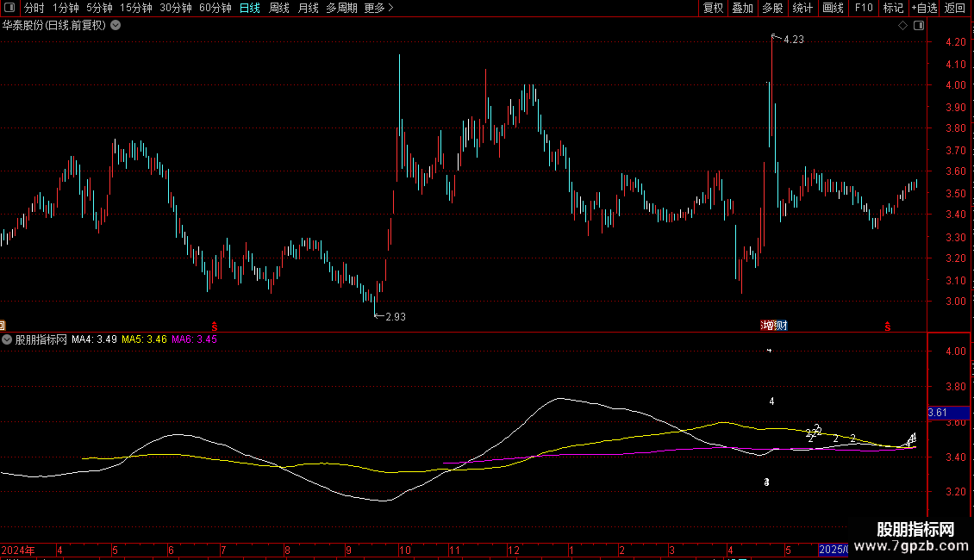Select the 日线 daily chart tab
The width and height of the screenshot is (974, 560).
coord(250,8)
